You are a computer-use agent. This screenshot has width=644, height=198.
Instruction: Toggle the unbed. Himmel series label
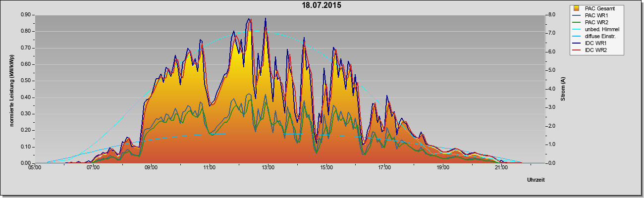click(x=602, y=29)
